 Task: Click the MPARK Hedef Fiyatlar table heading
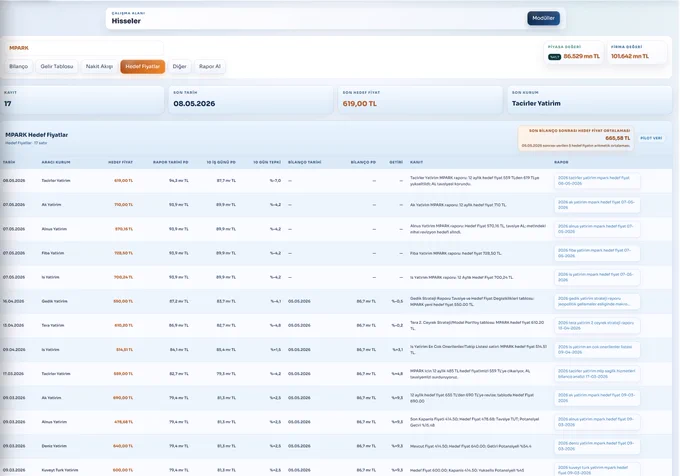(36, 135)
